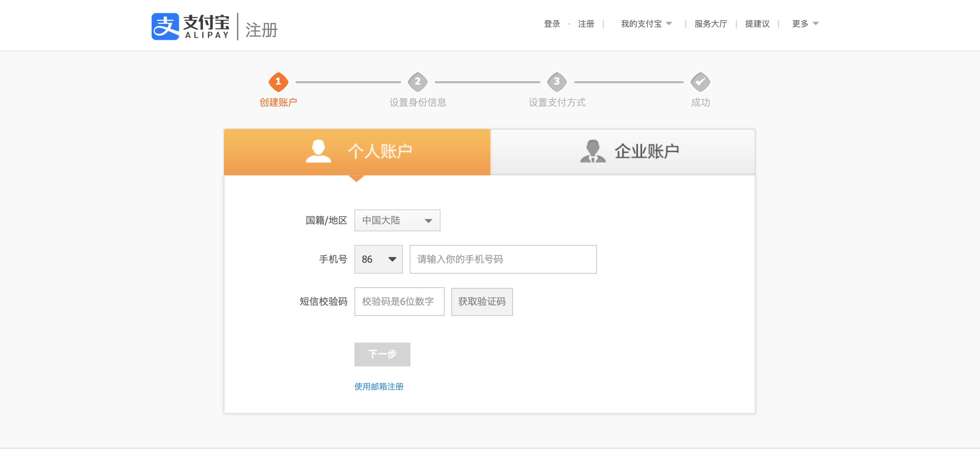Expand the 更多 menu arrow
Image resolution: width=980 pixels, height=449 pixels.
pos(815,24)
